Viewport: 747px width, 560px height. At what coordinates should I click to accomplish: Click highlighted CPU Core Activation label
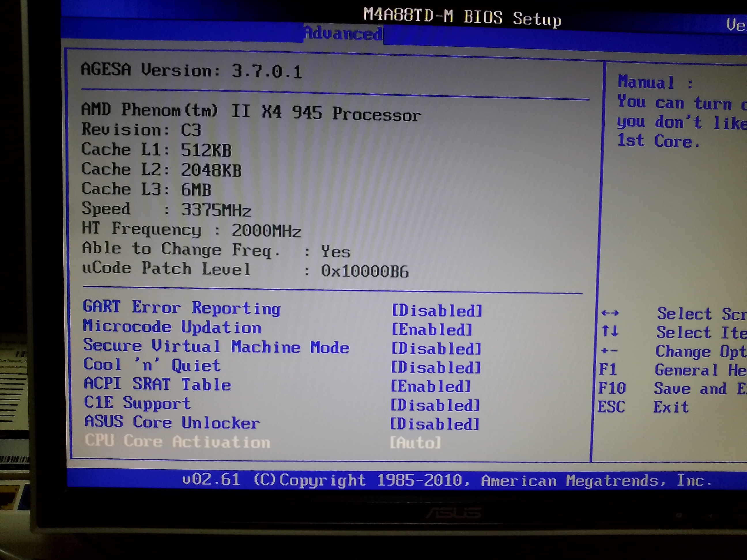(x=177, y=441)
